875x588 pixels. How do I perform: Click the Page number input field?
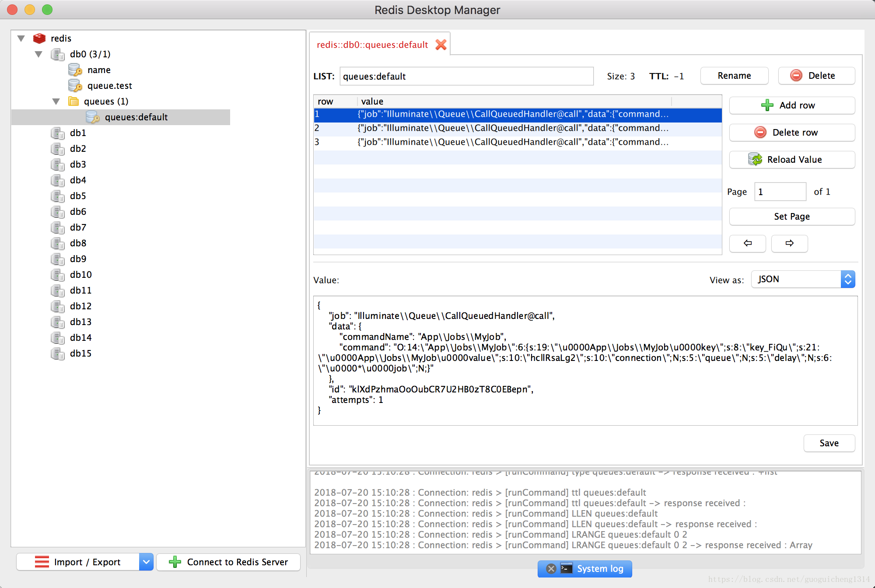tap(780, 192)
